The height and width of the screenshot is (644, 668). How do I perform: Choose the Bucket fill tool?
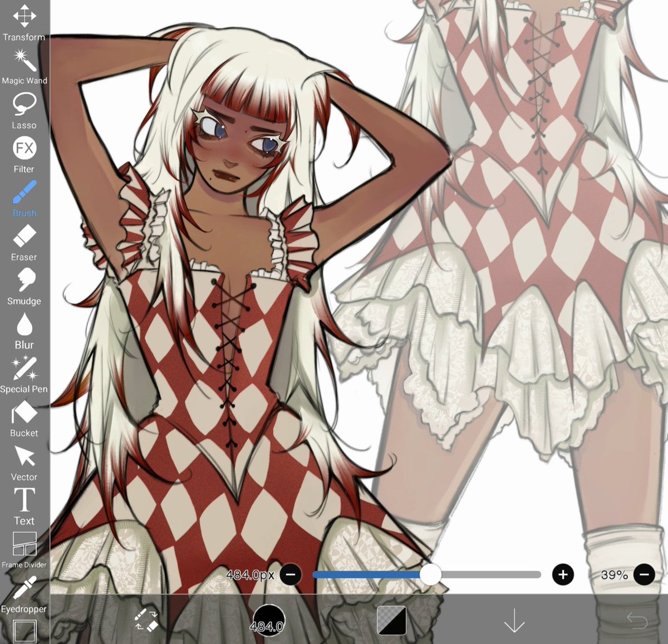[24, 418]
